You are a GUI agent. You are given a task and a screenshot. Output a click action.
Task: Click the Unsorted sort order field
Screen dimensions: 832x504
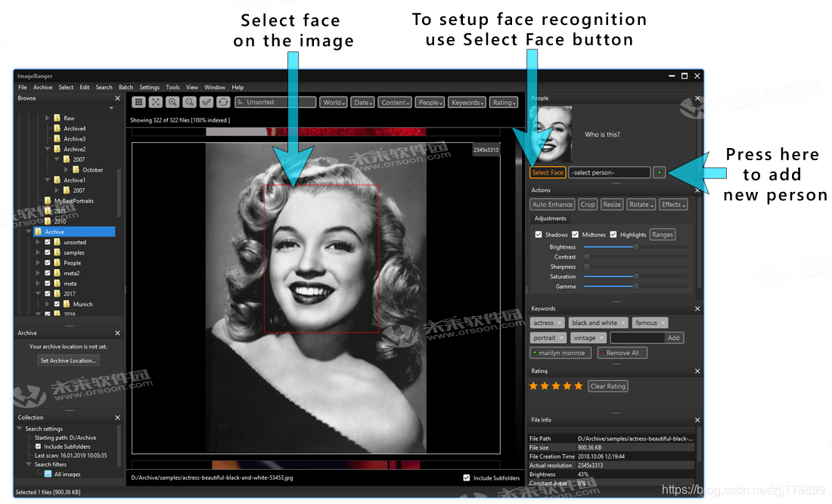275,102
